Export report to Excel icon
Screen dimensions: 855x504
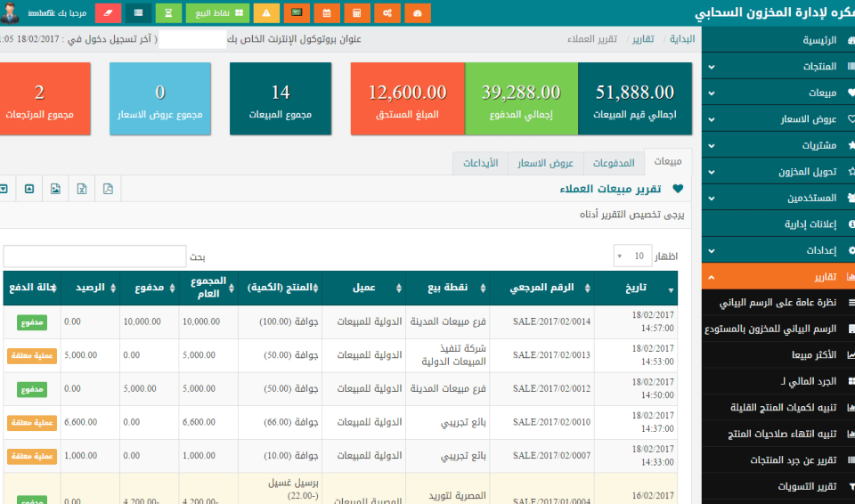pyautogui.click(x=81, y=189)
